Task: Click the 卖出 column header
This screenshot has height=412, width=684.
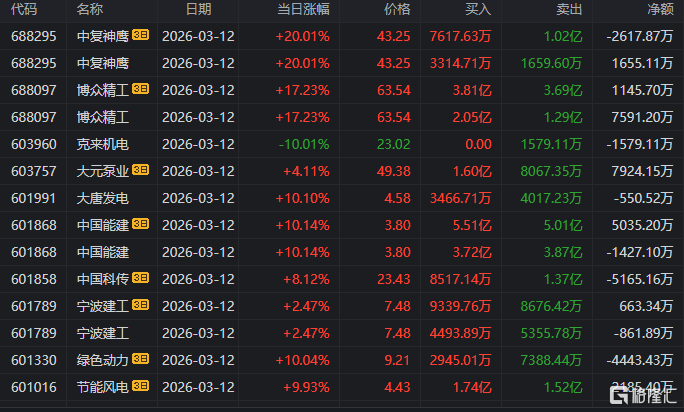Action: coord(569,9)
